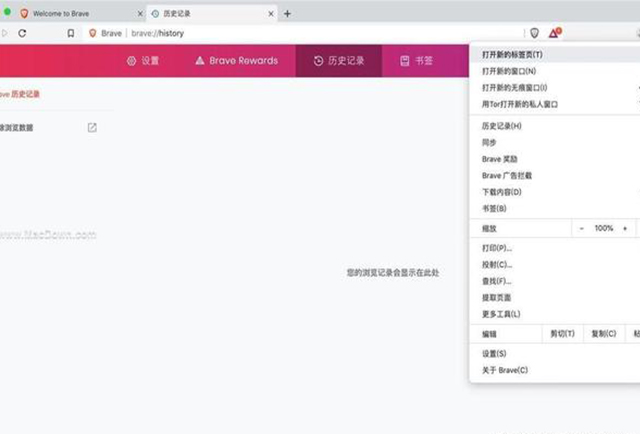
Task: Open 设置(S) from the main menu
Action: 555,354
